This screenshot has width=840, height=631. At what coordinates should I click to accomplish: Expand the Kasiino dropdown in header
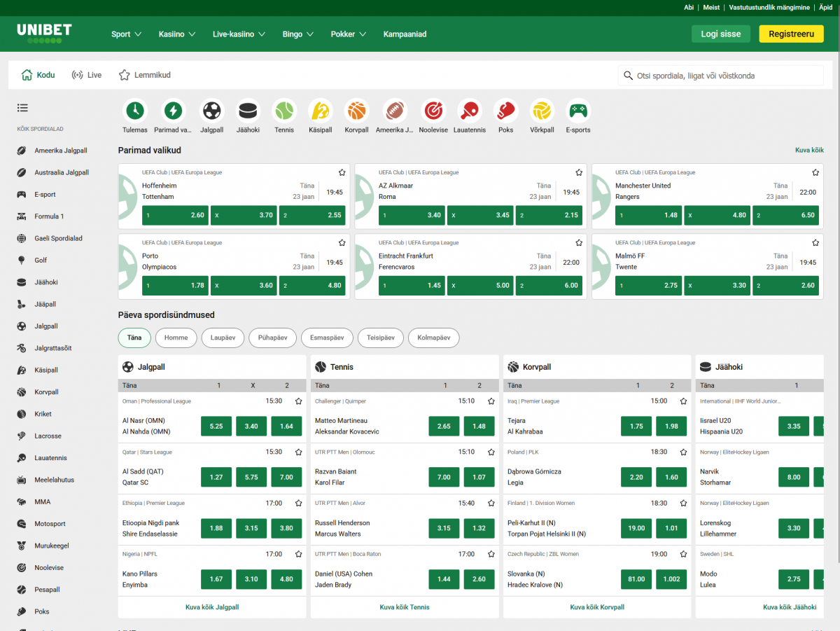tap(176, 34)
